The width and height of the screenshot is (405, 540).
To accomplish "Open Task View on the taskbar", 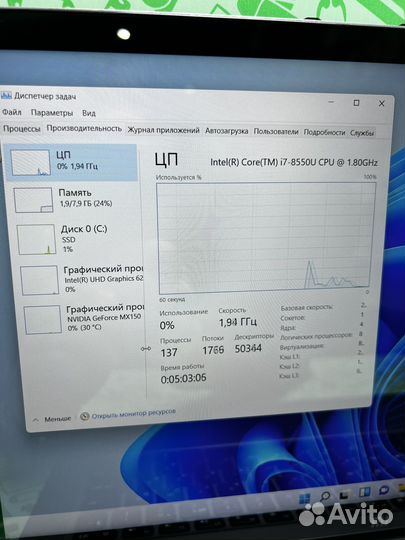I will pyautogui.click(x=344, y=495).
